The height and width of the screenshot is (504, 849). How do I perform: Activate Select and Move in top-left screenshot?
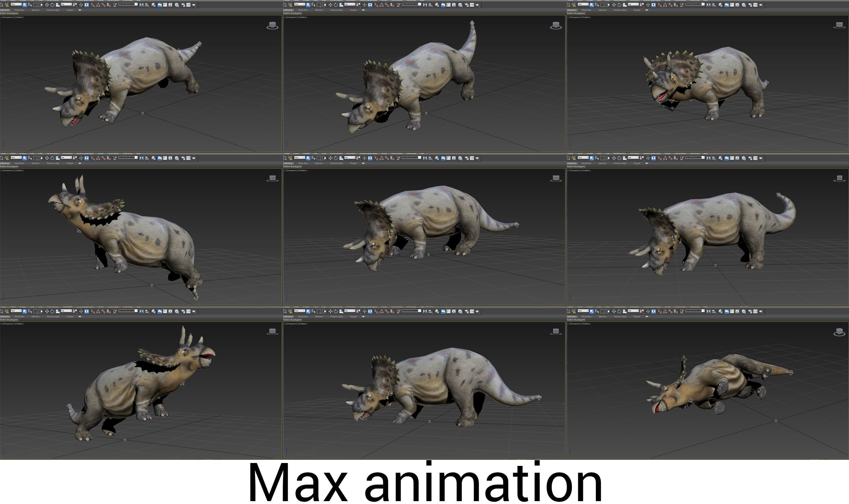(47, 5)
